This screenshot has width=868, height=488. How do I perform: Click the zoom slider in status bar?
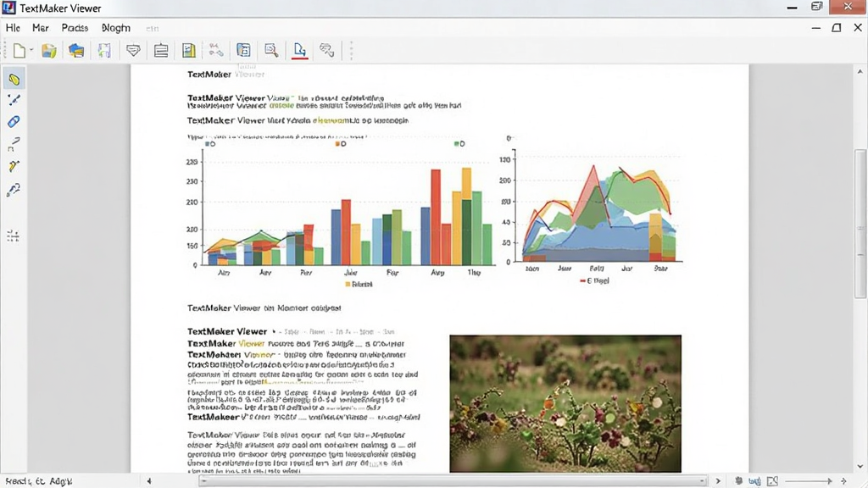click(809, 481)
